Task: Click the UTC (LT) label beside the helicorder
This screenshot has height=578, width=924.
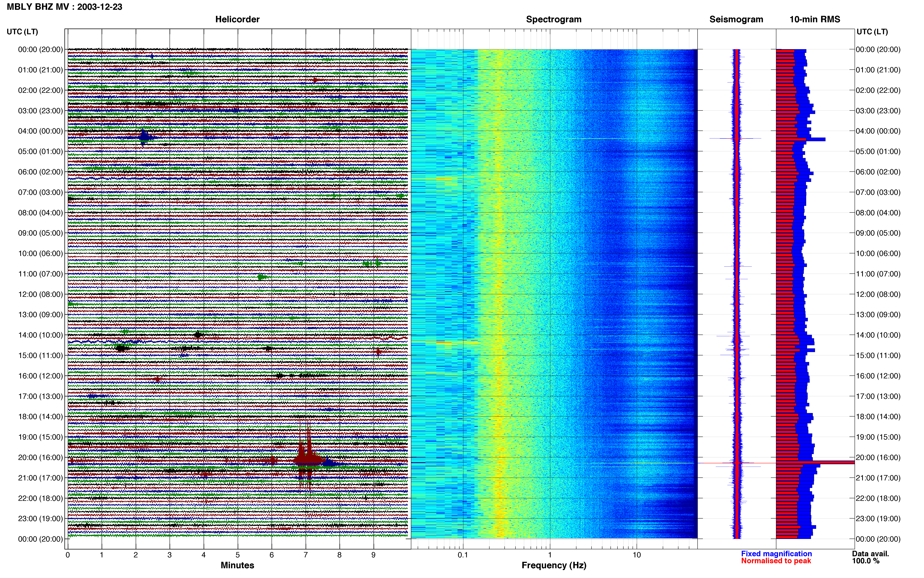Action: 22,32
